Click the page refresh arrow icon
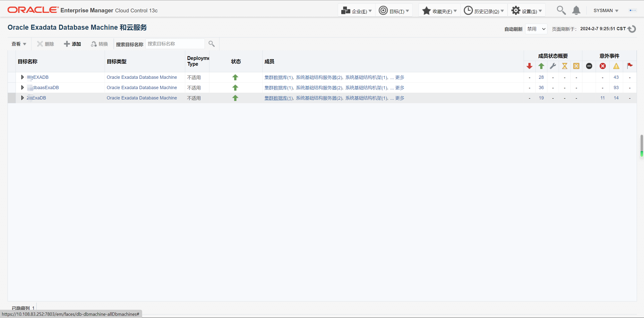 pyautogui.click(x=632, y=29)
